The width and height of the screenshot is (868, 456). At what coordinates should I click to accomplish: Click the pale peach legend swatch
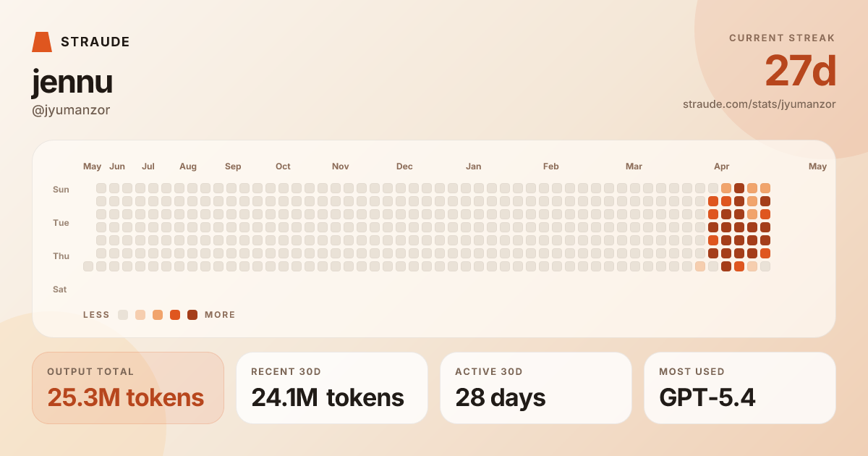[140, 315]
